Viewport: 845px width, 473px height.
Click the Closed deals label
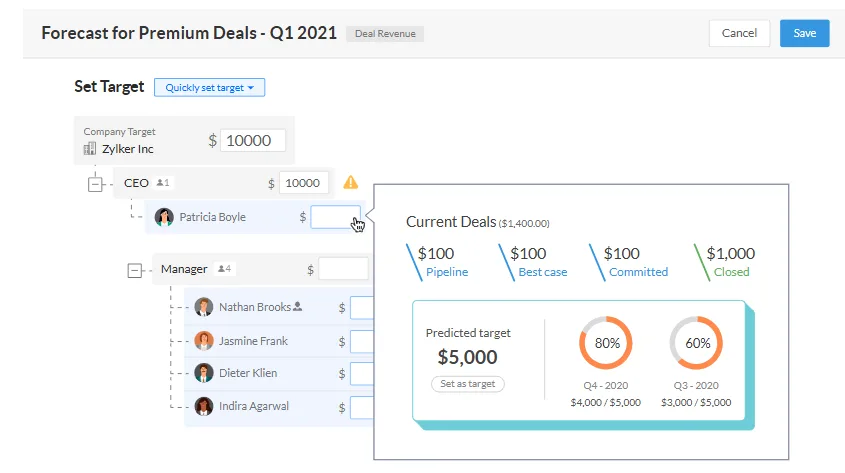tap(731, 272)
